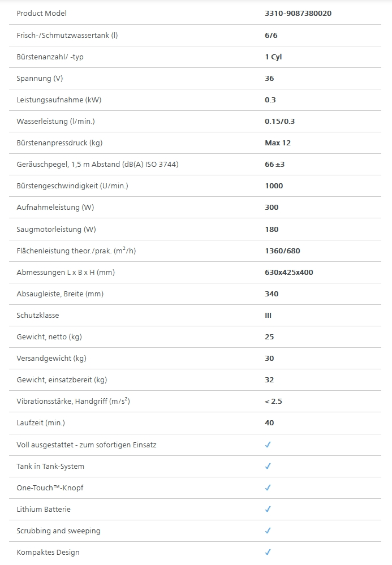Click the checkmark for Voll ausgestattet row
Image resolution: width=392 pixels, height=565 pixels.
point(268,445)
